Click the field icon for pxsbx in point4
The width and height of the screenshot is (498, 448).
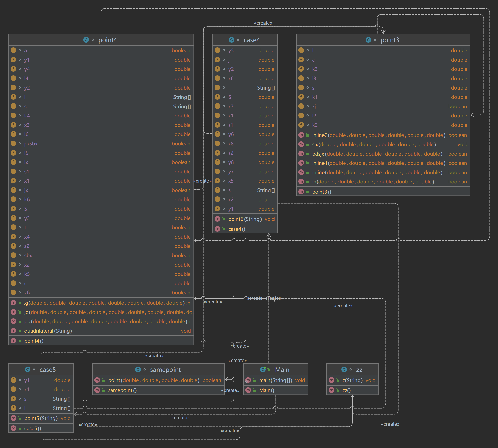pos(13,144)
